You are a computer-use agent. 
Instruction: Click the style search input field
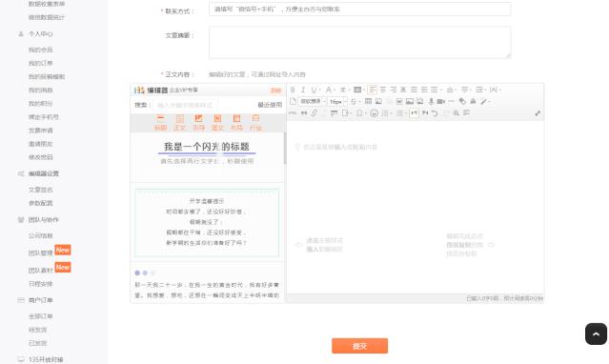[186, 105]
